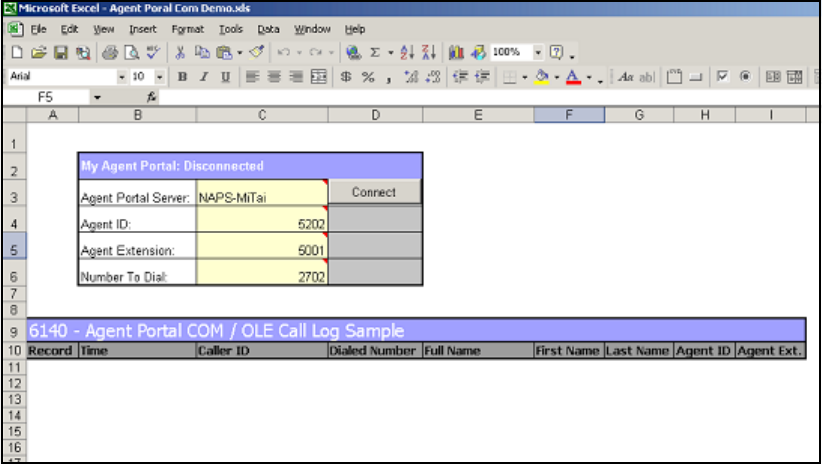Image resolution: width=822 pixels, height=464 pixels.
Task: Insert a combo box form control
Action: [x=795, y=77]
